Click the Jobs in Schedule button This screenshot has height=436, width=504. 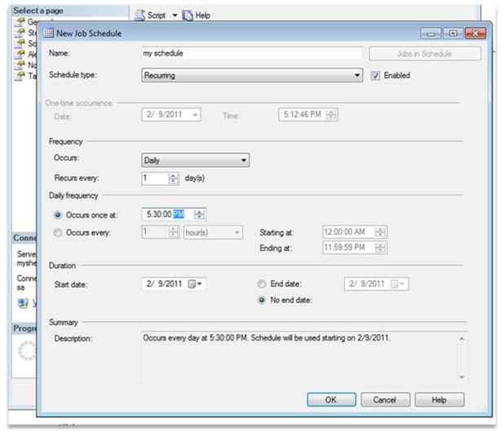coord(425,54)
